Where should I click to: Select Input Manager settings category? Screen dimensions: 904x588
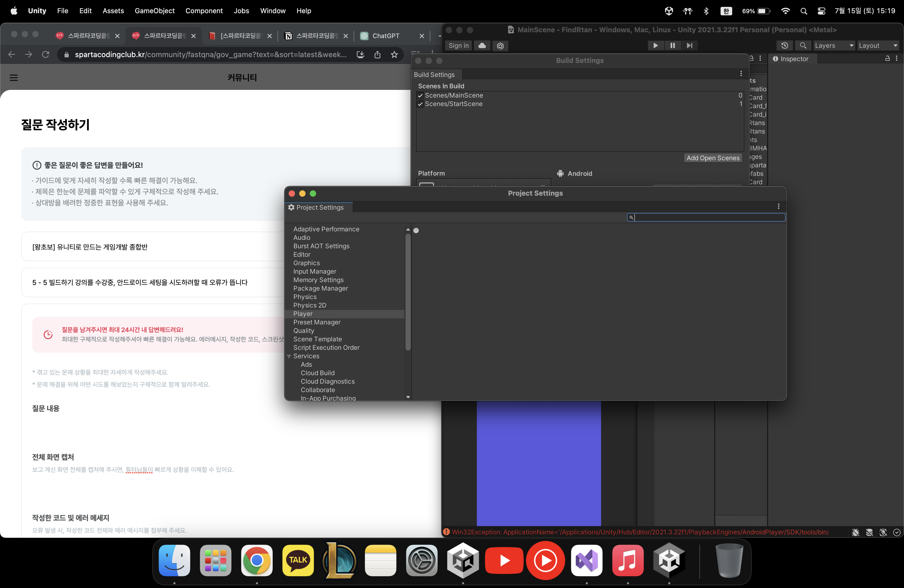pyautogui.click(x=315, y=272)
